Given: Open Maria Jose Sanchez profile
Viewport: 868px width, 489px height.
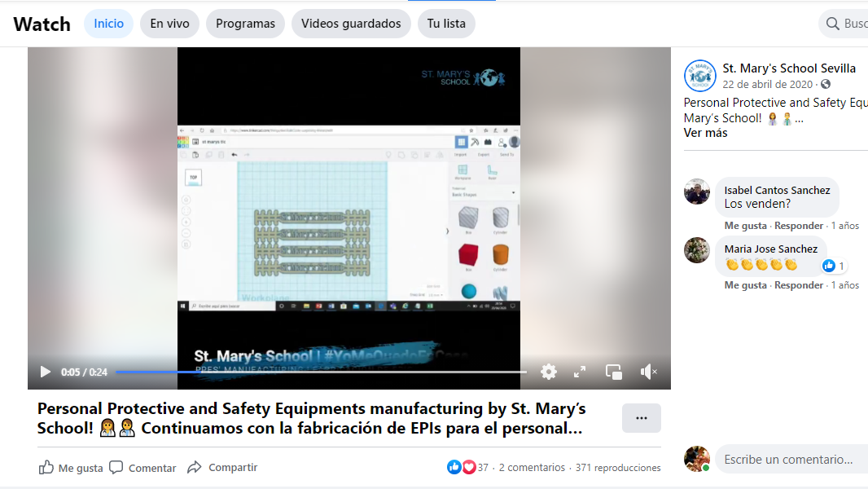Looking at the screenshot, I should (770, 249).
